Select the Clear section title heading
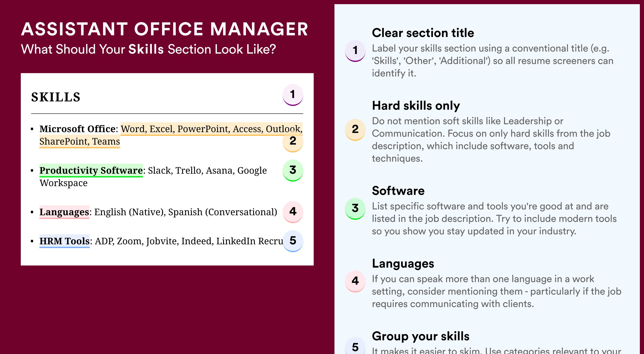This screenshot has height=354, width=644. click(423, 33)
